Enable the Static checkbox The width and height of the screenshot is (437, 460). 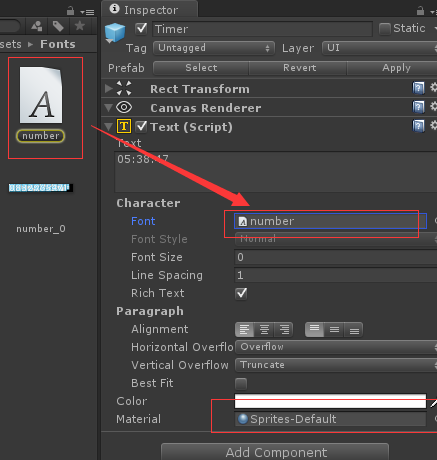tap(384, 29)
